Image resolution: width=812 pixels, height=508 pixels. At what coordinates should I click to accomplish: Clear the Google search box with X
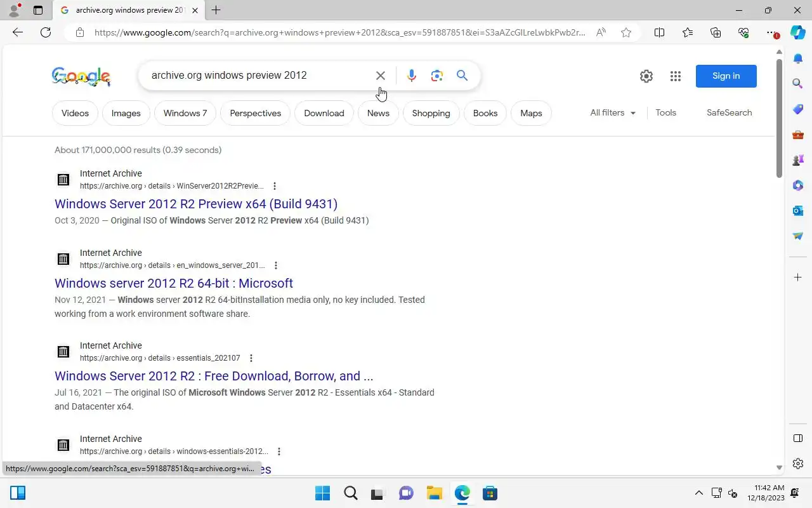[x=381, y=76]
